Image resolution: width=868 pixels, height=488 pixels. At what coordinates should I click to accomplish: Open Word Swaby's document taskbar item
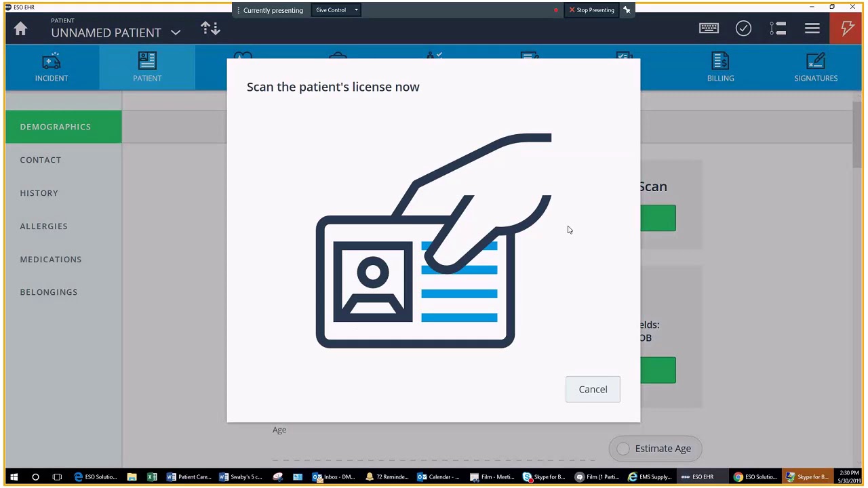(x=241, y=477)
